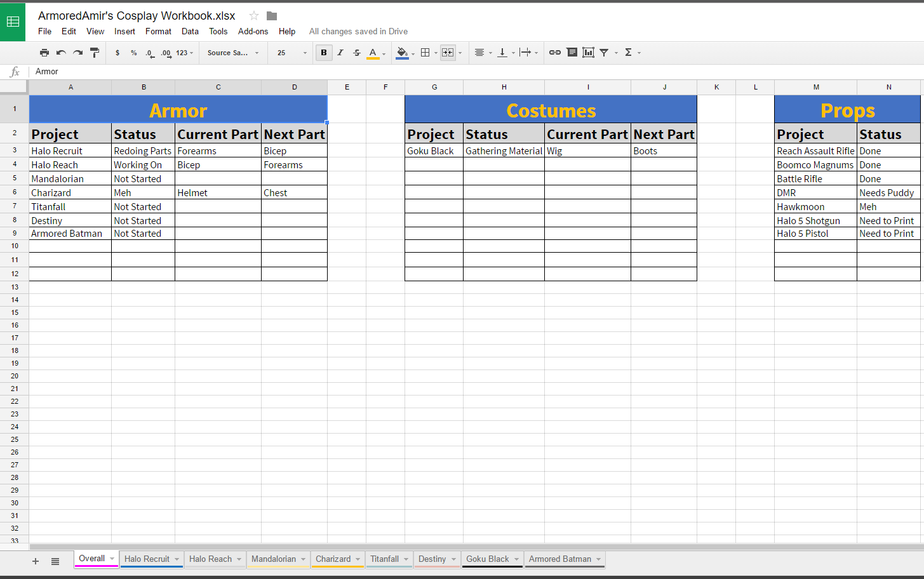The image size is (924, 579).
Task: Click the move-to-folder icon
Action: (272, 16)
